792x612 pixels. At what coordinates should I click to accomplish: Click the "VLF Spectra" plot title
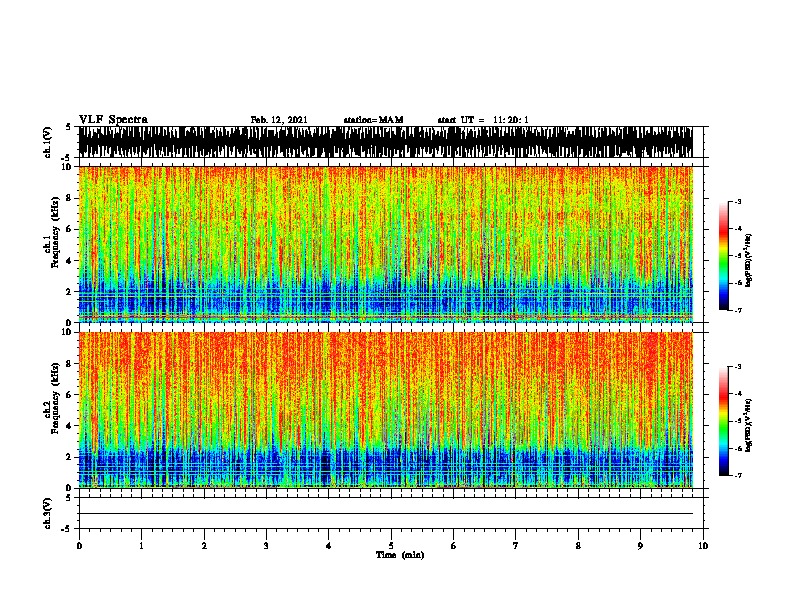tap(113, 120)
